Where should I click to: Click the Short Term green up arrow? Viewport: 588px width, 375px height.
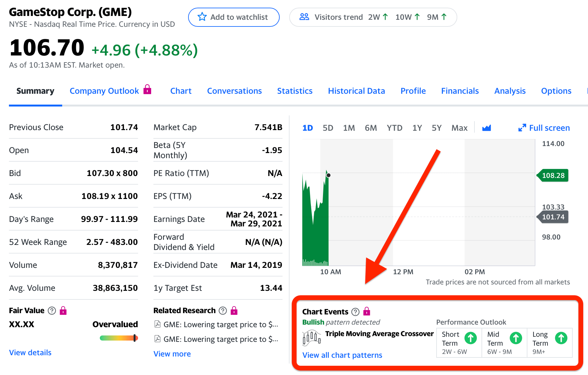pos(471,338)
